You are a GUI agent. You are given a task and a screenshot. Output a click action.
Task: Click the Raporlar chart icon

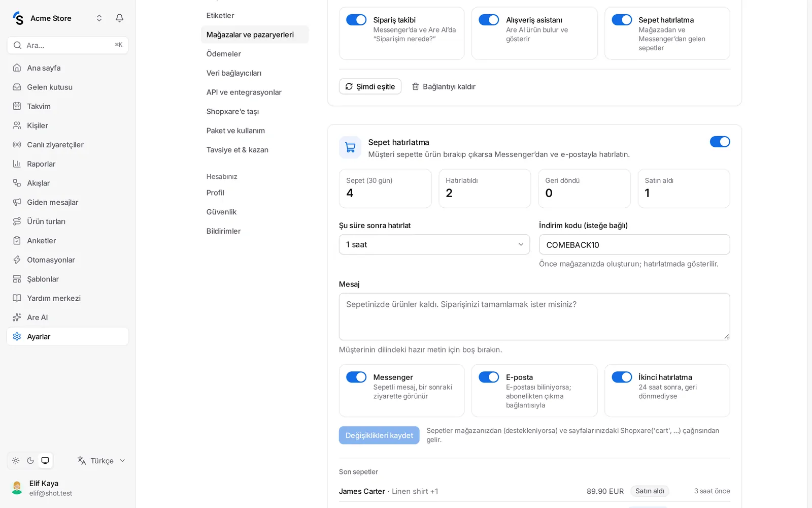pos(17,164)
